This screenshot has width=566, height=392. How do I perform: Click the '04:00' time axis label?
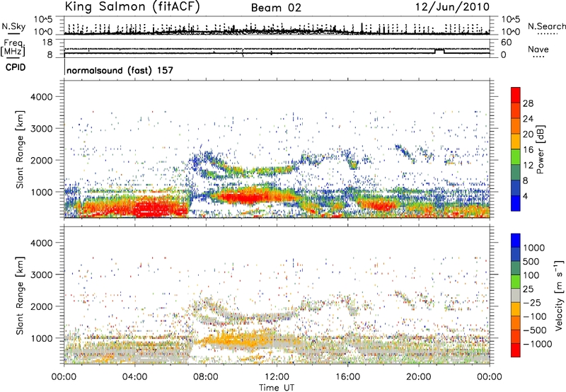tap(134, 377)
